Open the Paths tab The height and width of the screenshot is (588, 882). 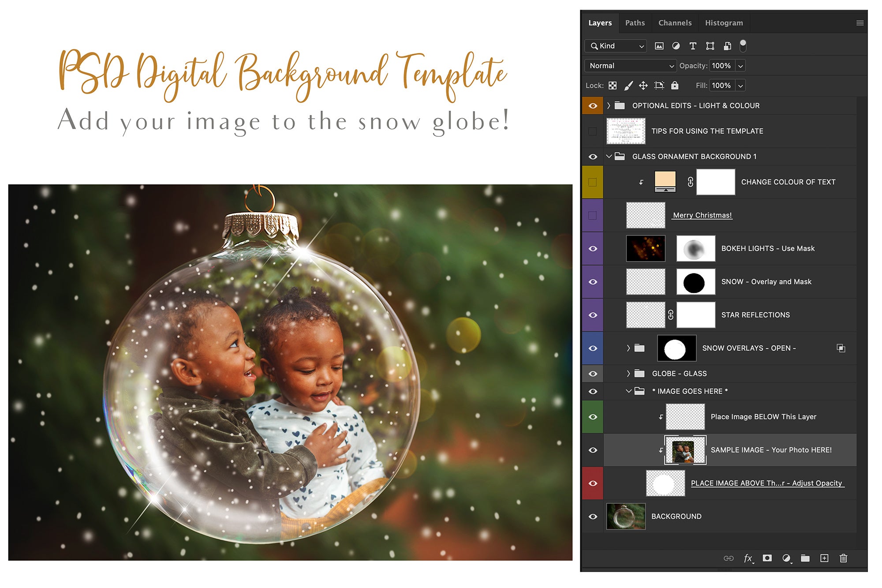point(635,22)
